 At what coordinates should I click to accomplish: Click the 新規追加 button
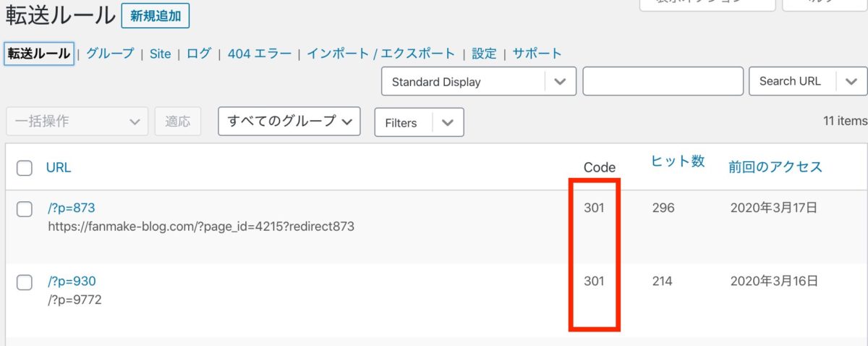(156, 15)
